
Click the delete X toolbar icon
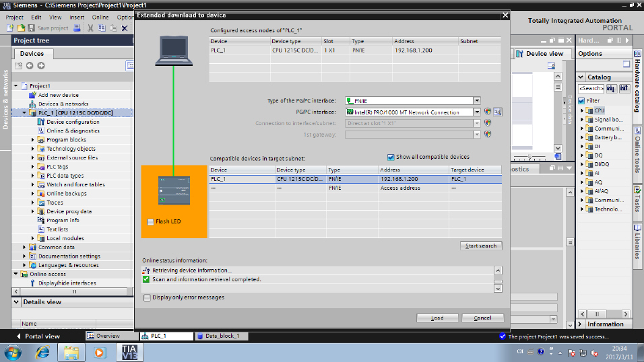[x=125, y=28]
